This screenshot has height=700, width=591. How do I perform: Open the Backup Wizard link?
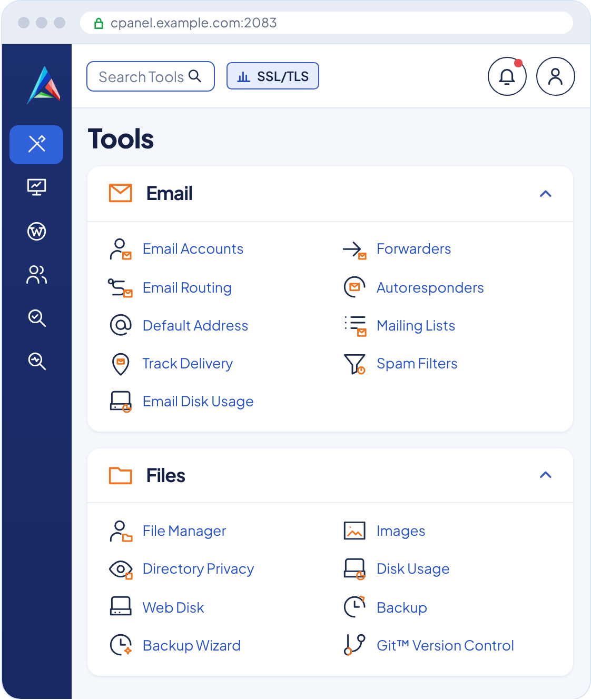192,645
